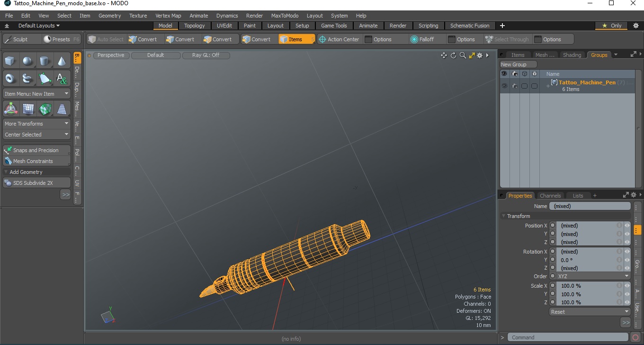Open the Default Layouts dropdown

(39, 26)
